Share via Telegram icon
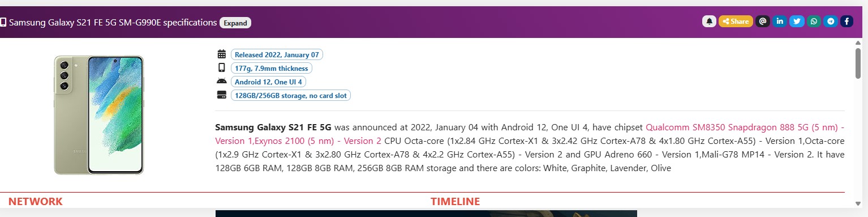 pyautogui.click(x=830, y=22)
